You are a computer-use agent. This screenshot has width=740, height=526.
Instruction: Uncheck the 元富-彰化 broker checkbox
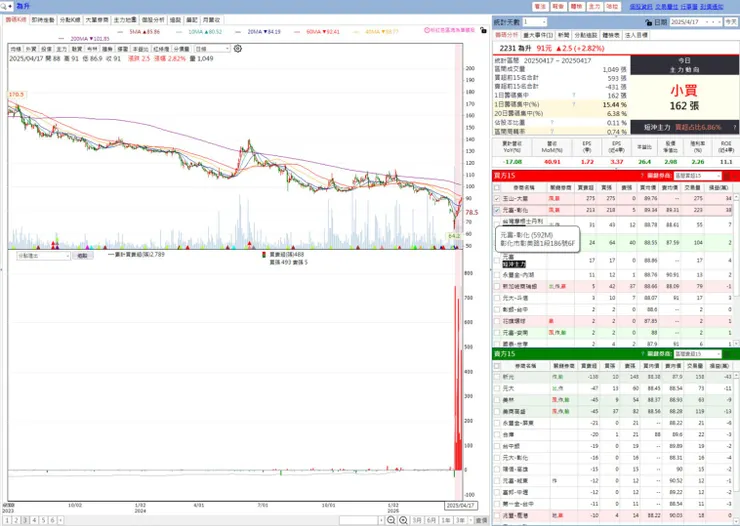coord(497,210)
